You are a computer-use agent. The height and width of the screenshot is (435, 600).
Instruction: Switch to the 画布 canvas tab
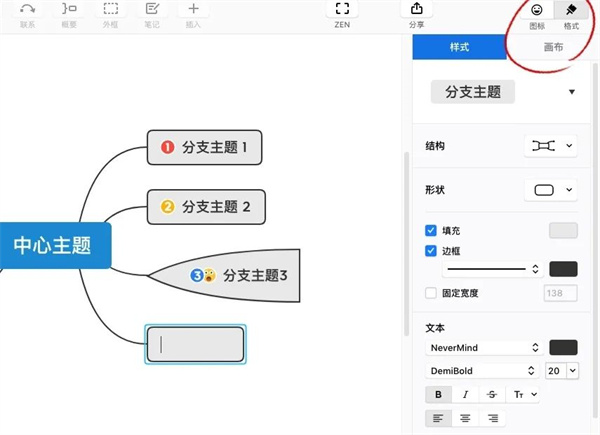pyautogui.click(x=553, y=47)
